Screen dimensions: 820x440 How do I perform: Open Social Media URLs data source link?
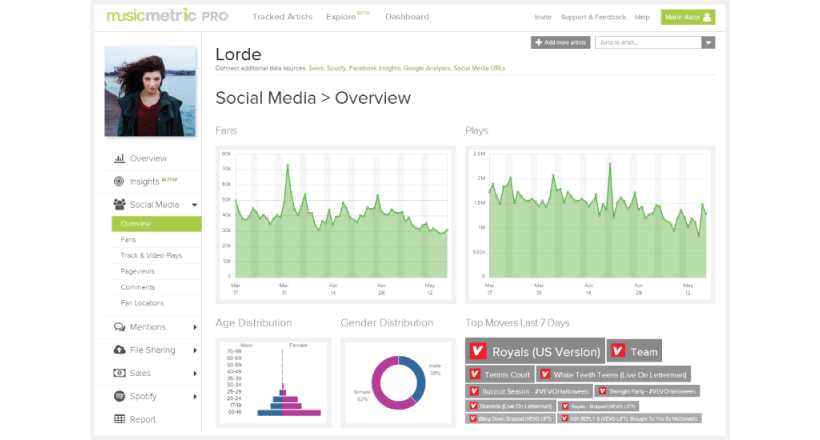[x=479, y=68]
